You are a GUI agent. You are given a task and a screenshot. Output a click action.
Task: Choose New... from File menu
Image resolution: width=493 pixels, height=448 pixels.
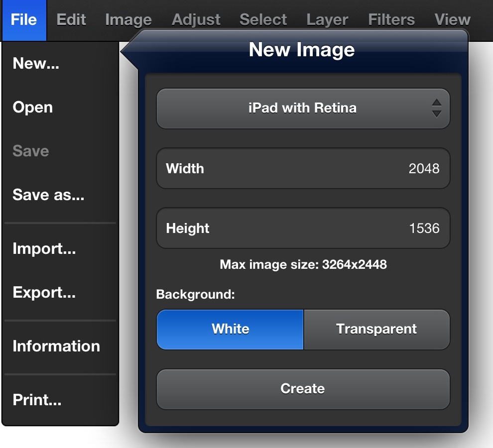(36, 64)
